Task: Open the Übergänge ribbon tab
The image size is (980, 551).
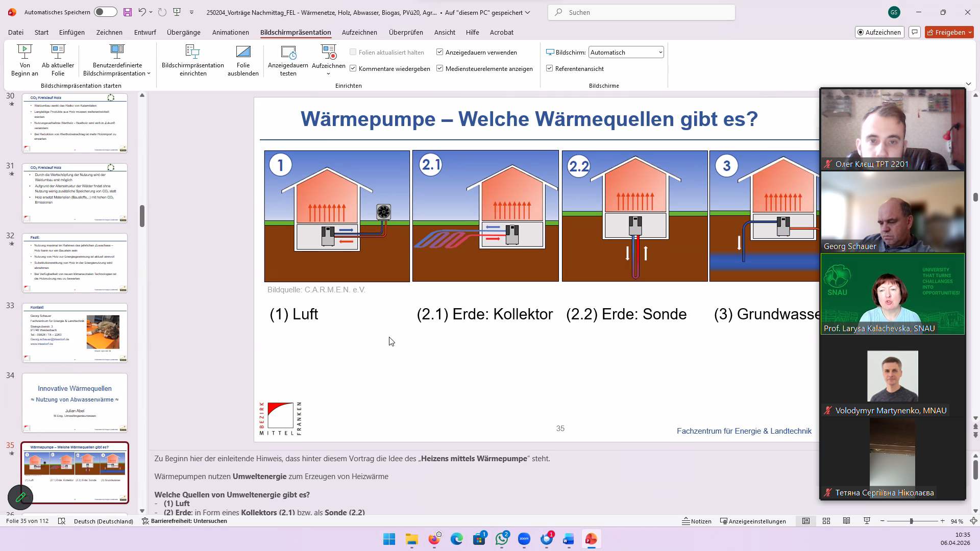Action: tap(183, 32)
